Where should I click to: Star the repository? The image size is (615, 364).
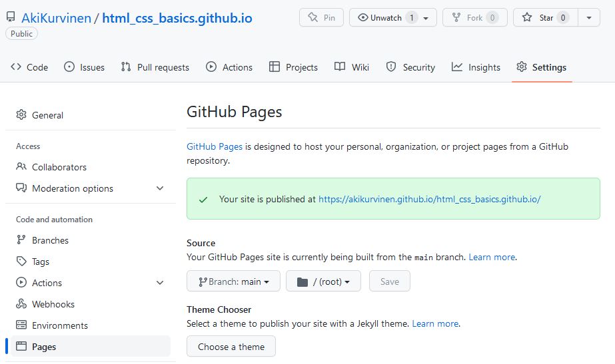tap(546, 17)
